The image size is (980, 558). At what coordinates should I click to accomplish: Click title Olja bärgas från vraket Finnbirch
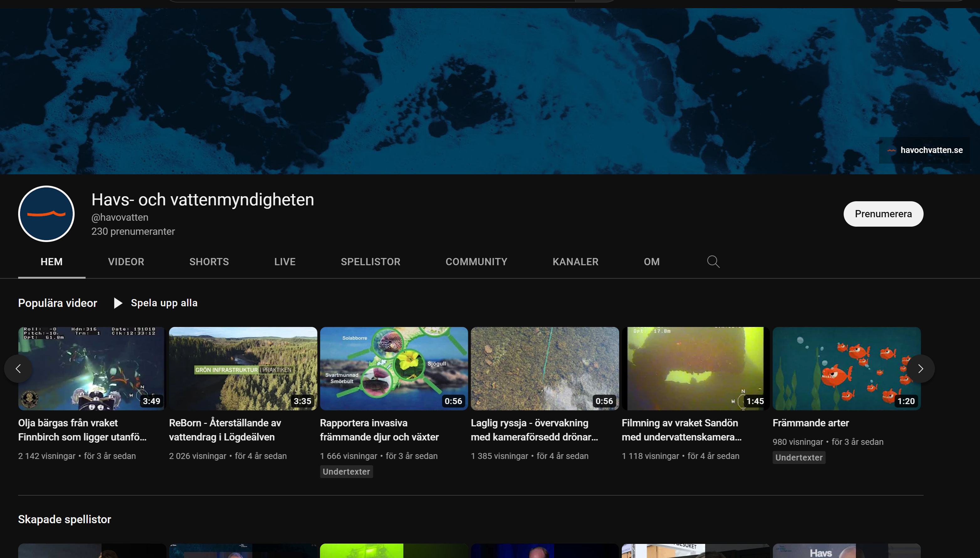82,430
